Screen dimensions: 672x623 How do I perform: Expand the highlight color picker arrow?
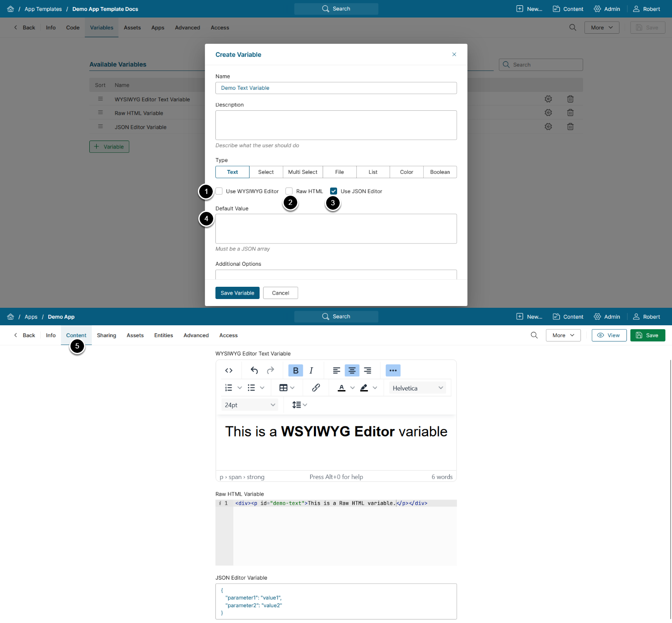tap(375, 388)
